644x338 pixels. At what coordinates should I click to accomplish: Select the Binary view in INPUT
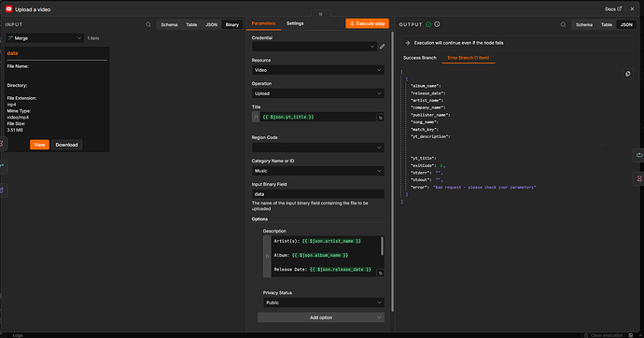(232, 24)
